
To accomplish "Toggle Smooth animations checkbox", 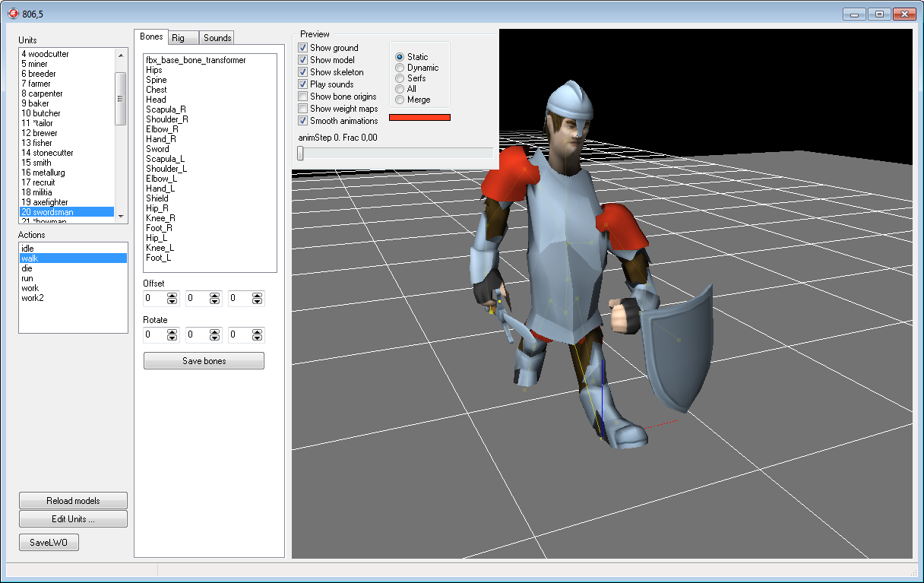I will 303,121.
